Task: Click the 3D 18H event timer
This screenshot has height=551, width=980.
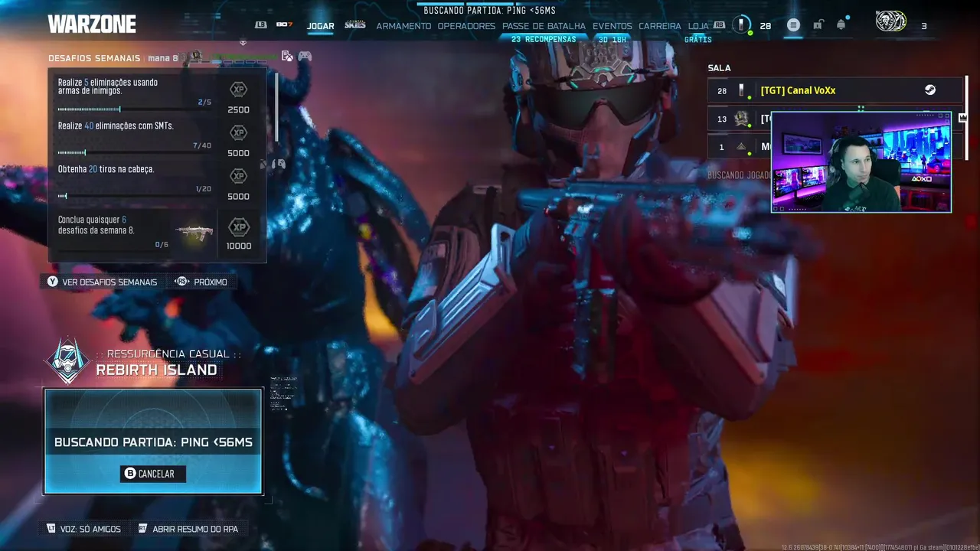Action: (612, 39)
